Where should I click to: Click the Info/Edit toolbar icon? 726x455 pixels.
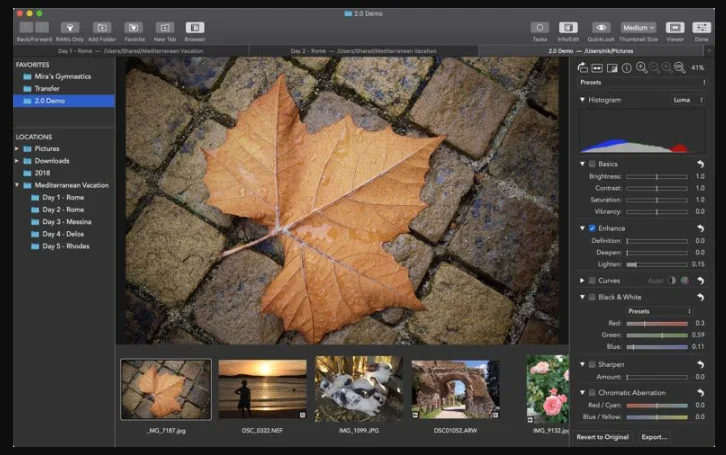pos(568,28)
